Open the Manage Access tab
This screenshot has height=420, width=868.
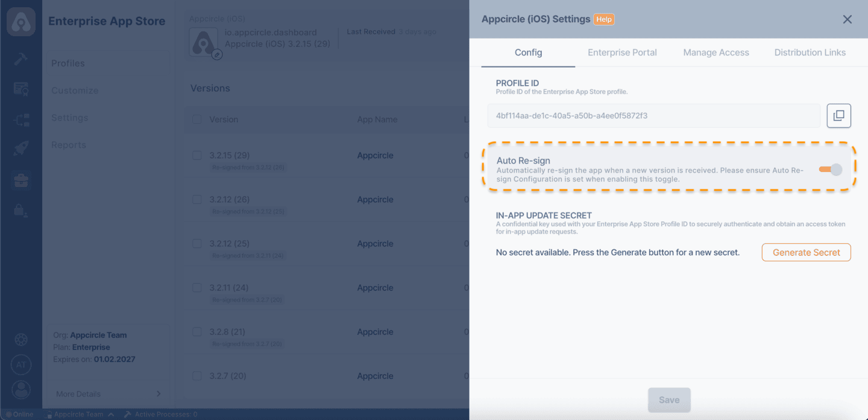pos(716,52)
